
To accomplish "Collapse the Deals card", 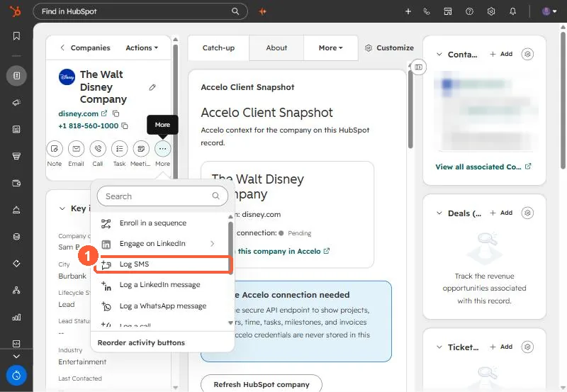I will click(x=439, y=213).
